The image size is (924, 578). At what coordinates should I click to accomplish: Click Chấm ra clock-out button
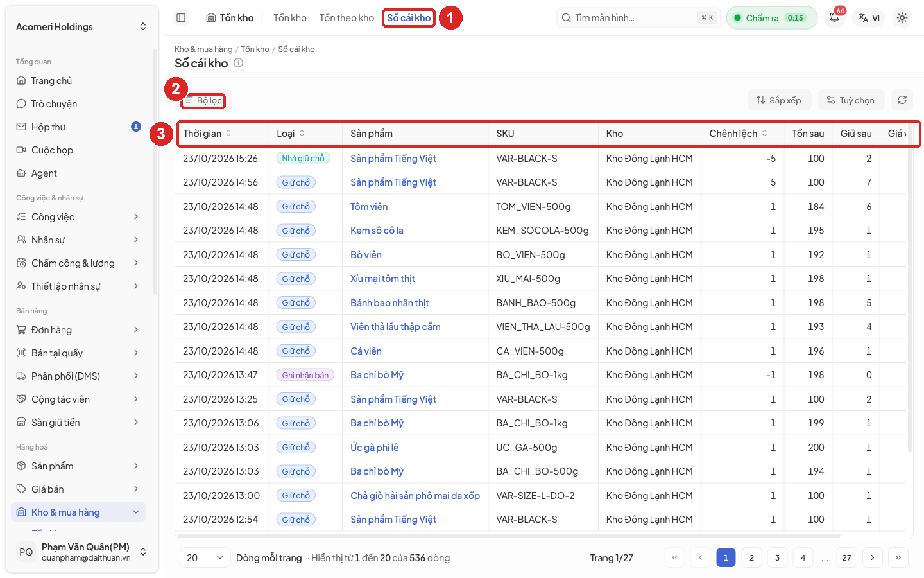(771, 18)
